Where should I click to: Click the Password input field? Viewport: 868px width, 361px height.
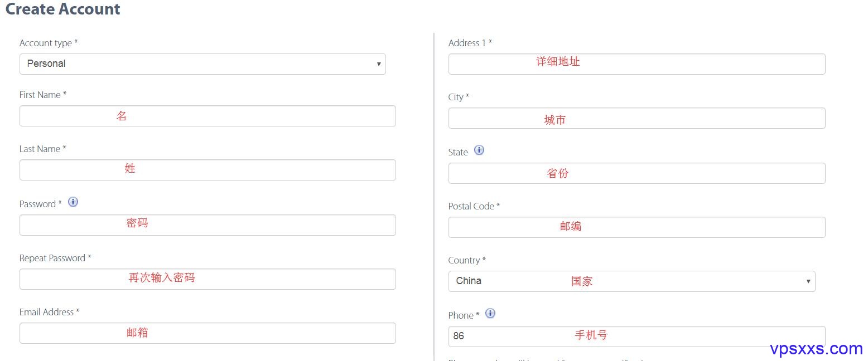[208, 225]
